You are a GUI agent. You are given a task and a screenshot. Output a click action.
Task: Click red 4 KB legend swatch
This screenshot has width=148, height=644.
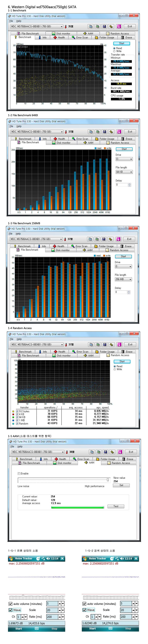point(13,414)
